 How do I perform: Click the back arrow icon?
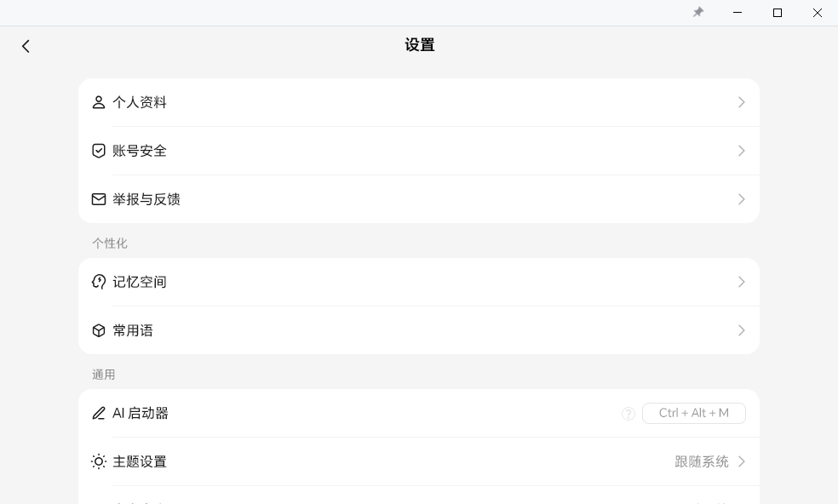click(26, 46)
